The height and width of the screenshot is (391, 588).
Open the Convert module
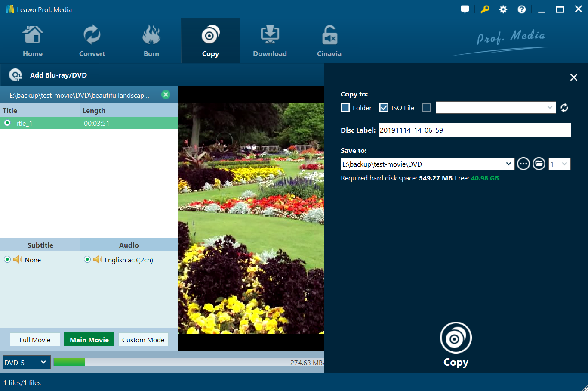(x=92, y=36)
